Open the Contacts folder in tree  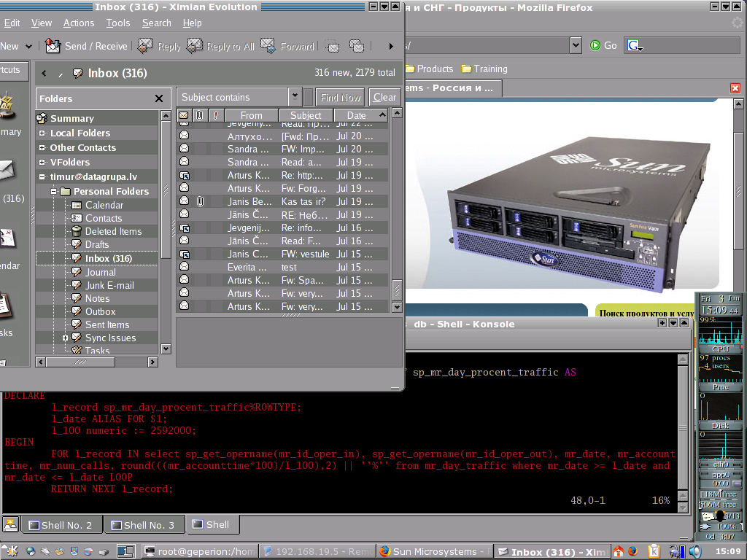point(104,218)
